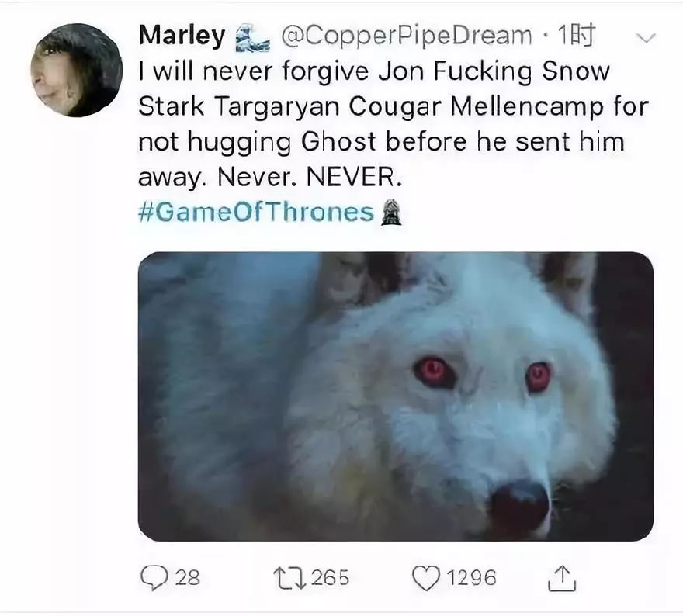Click the reply speech bubble icon

(154, 577)
